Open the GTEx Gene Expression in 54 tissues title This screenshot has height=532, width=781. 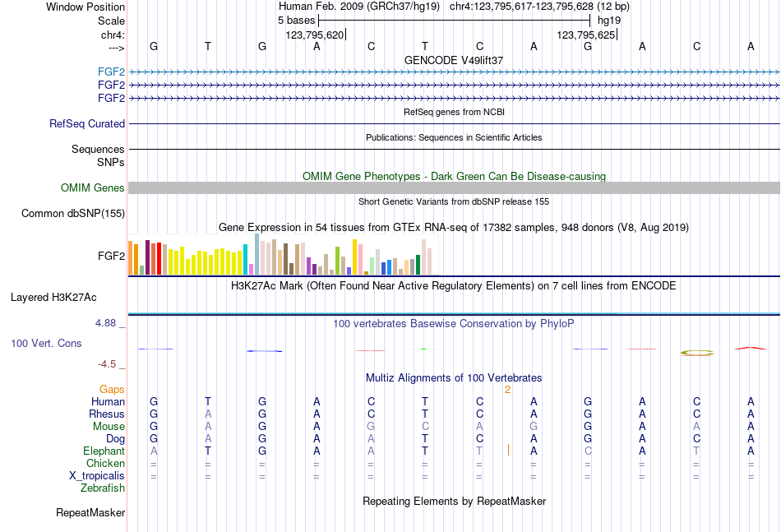pyautogui.click(x=454, y=228)
